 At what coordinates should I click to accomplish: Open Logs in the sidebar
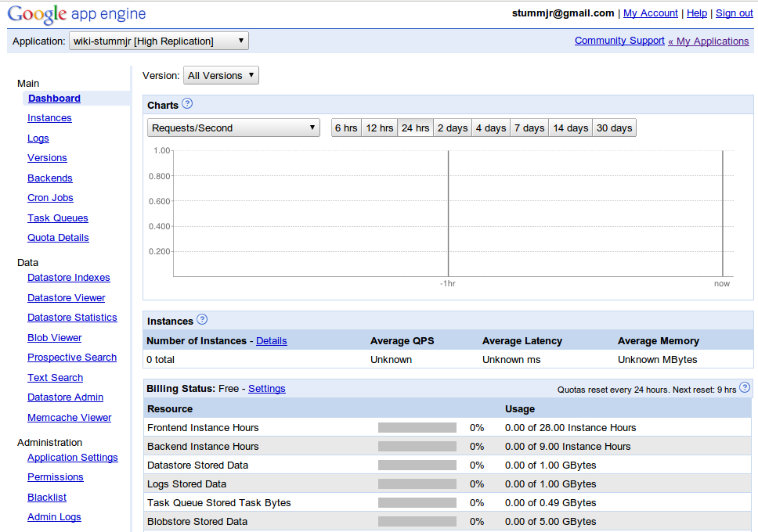pyautogui.click(x=38, y=138)
